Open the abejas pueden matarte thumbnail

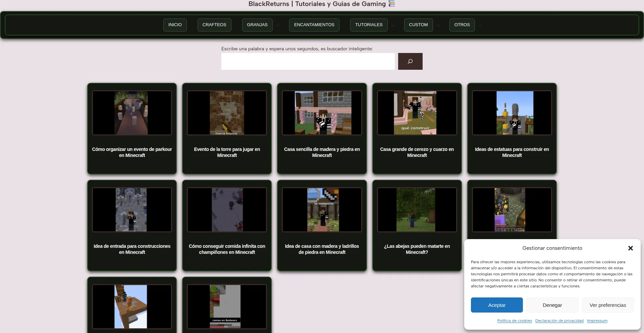tap(417, 210)
